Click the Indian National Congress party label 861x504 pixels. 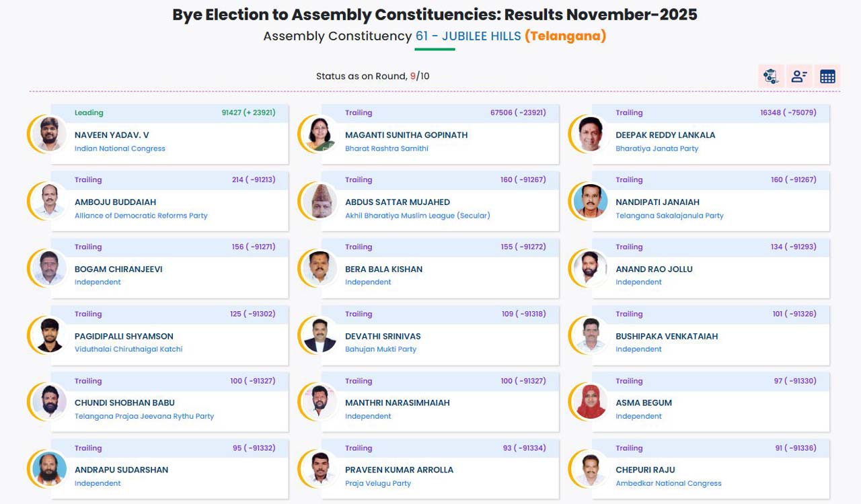click(x=120, y=149)
